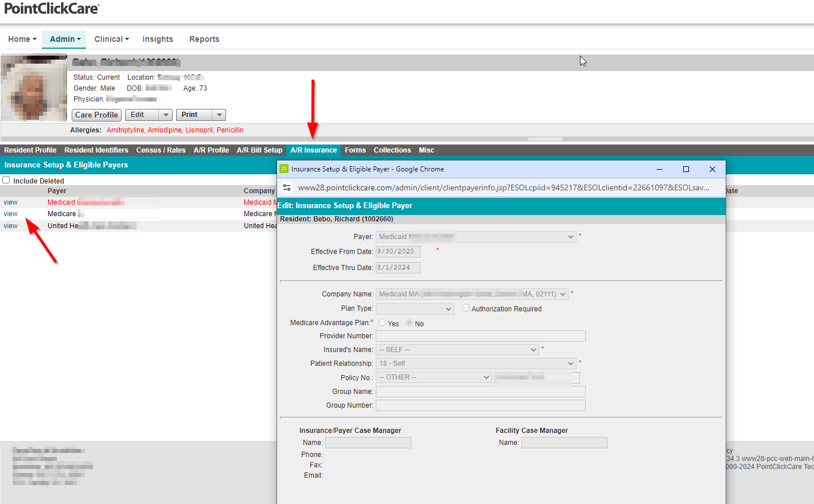The image size is (814, 504).
Task: Switch to the Resident Profile tab
Action: click(x=30, y=150)
